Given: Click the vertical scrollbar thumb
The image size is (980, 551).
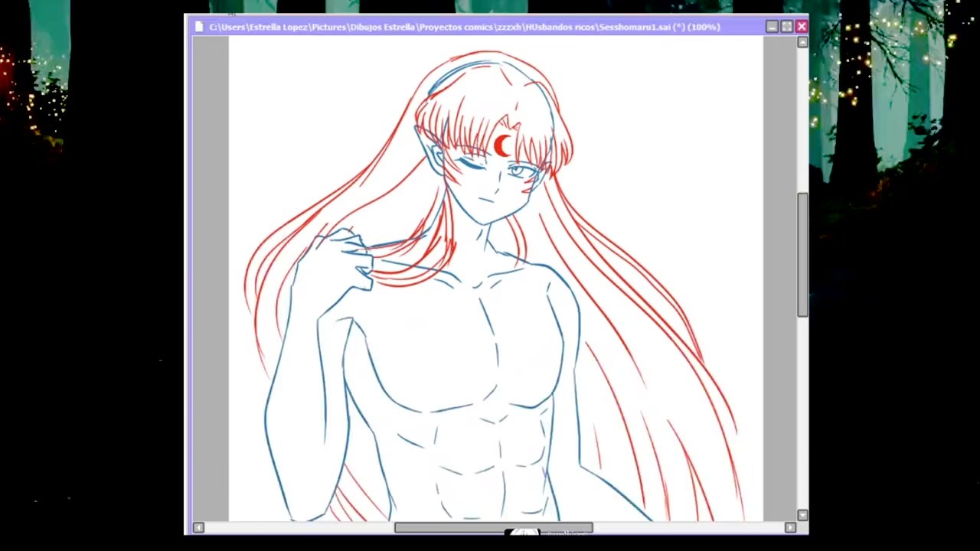Looking at the screenshot, I should (802, 254).
